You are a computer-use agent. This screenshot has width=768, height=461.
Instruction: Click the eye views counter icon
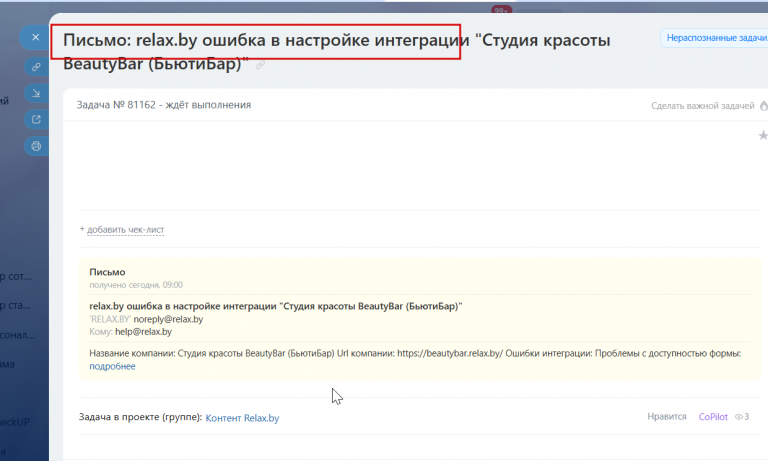(739, 417)
